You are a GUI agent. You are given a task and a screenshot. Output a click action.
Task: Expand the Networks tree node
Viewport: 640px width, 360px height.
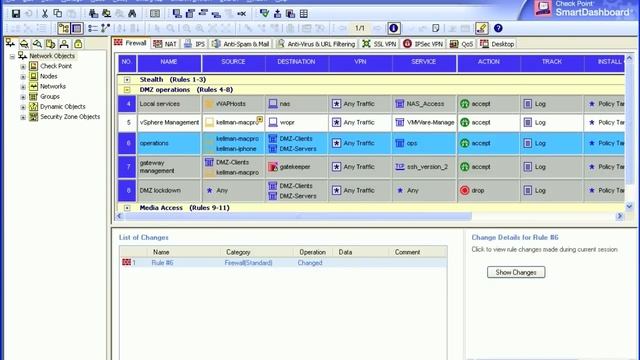point(23,87)
